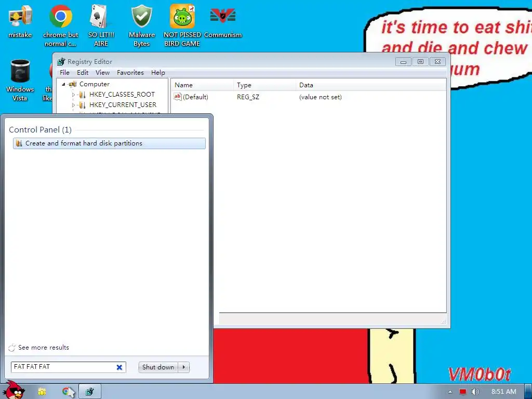Switch to Registry Editor taskbar button
Screen dimensions: 532x399
tap(89, 392)
